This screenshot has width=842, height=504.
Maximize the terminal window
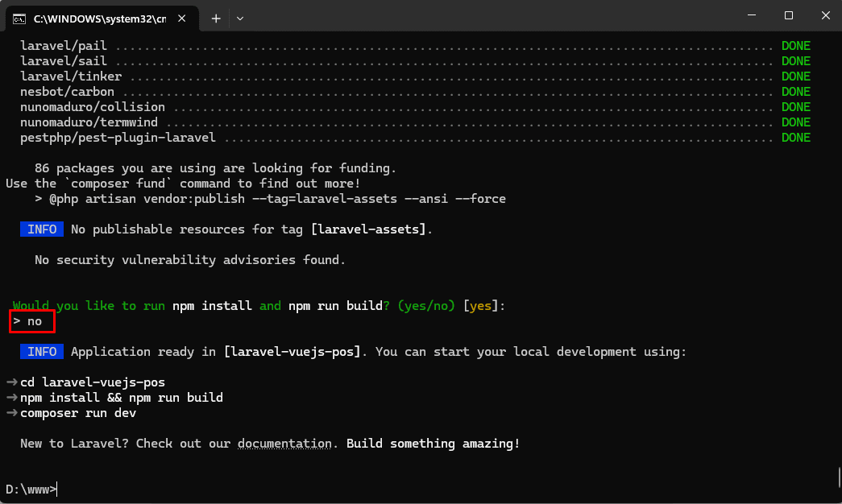coord(789,15)
